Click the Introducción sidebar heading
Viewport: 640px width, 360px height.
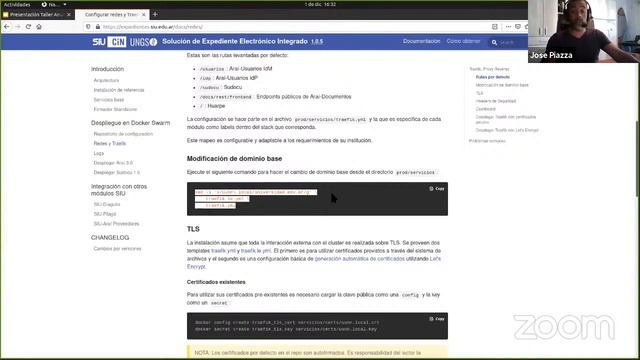107,69
